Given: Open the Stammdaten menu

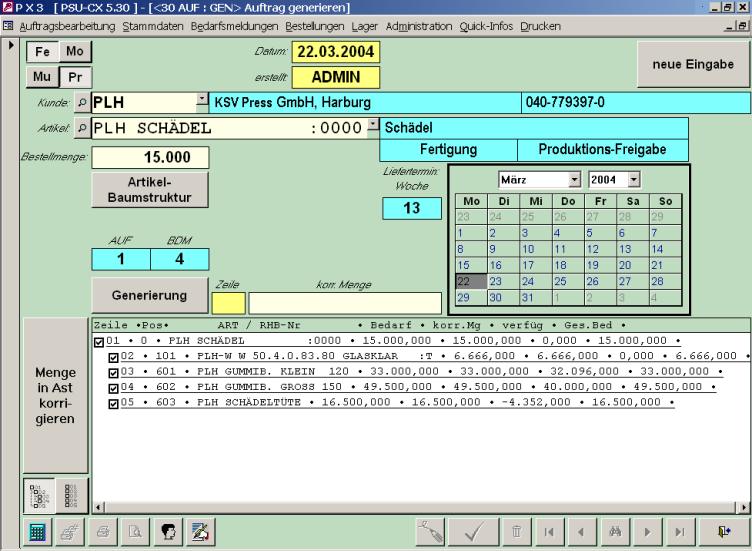Looking at the screenshot, I should [x=153, y=24].
